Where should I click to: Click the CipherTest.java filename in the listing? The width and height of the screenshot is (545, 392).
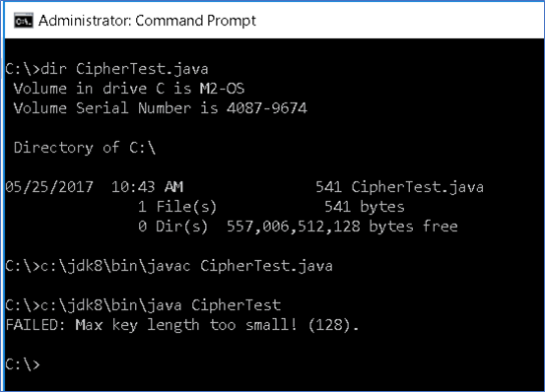point(417,187)
